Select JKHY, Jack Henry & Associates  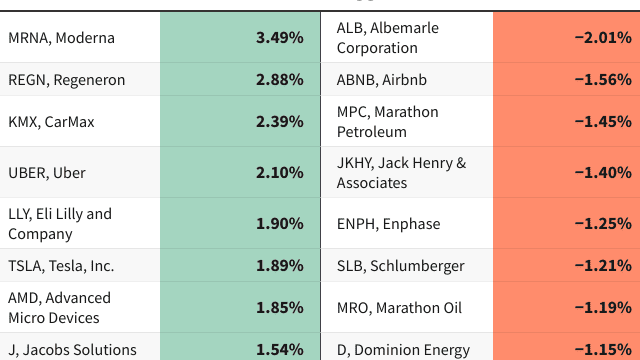(x=401, y=173)
